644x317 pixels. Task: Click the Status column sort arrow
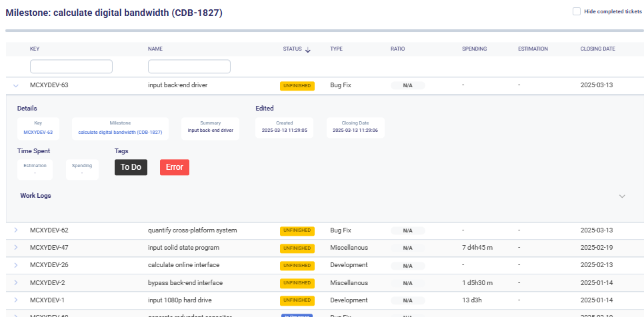[308, 49]
